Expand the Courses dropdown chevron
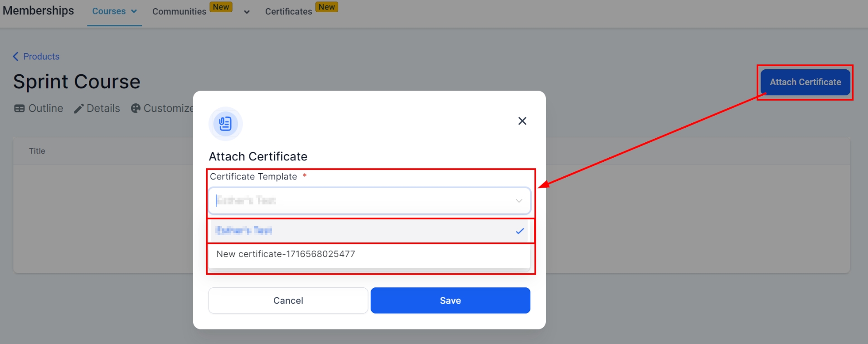The width and height of the screenshot is (868, 344). [x=134, y=11]
